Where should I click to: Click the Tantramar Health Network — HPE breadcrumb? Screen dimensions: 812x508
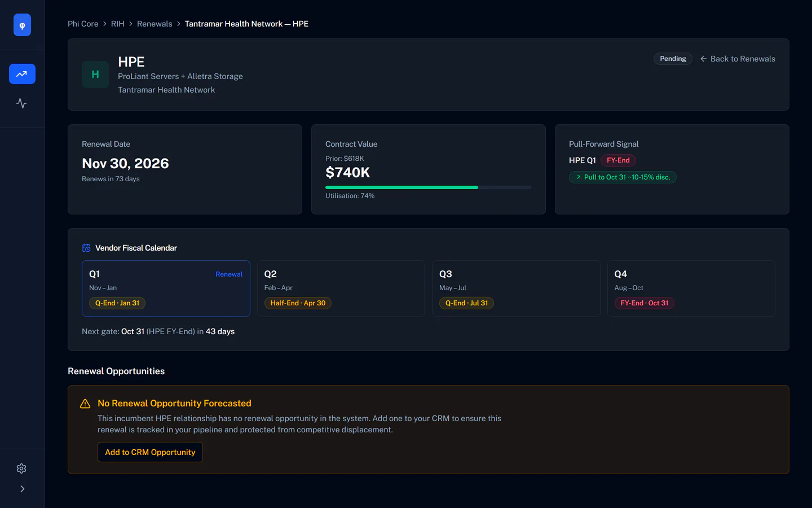pyautogui.click(x=246, y=24)
